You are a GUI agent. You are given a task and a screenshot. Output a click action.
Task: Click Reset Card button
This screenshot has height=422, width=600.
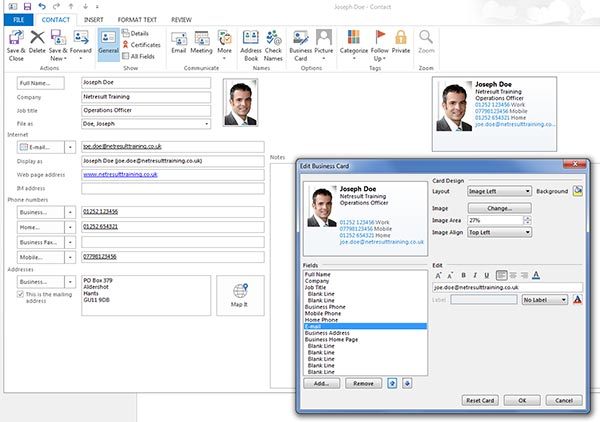point(480,400)
